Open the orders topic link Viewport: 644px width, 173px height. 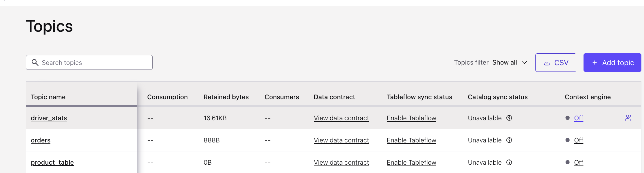tap(41, 140)
